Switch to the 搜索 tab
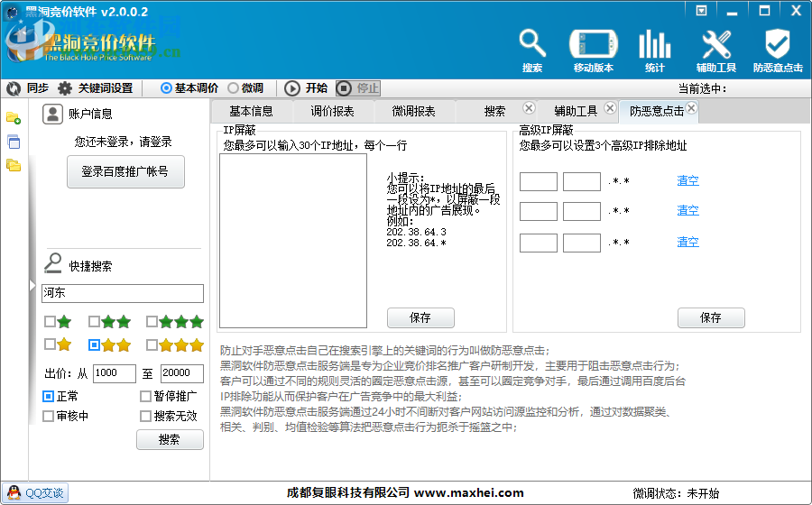The height and width of the screenshot is (505, 812). tap(494, 111)
